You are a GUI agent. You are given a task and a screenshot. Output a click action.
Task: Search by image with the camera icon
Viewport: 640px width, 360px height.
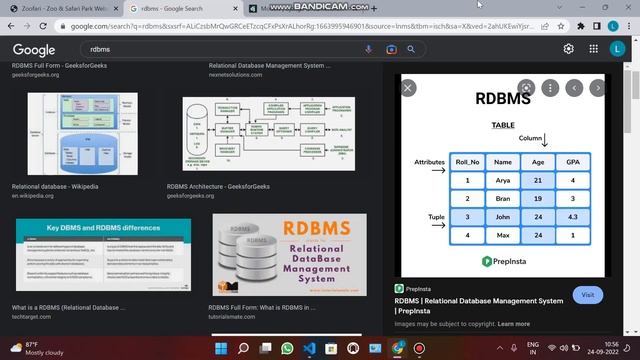pos(391,49)
